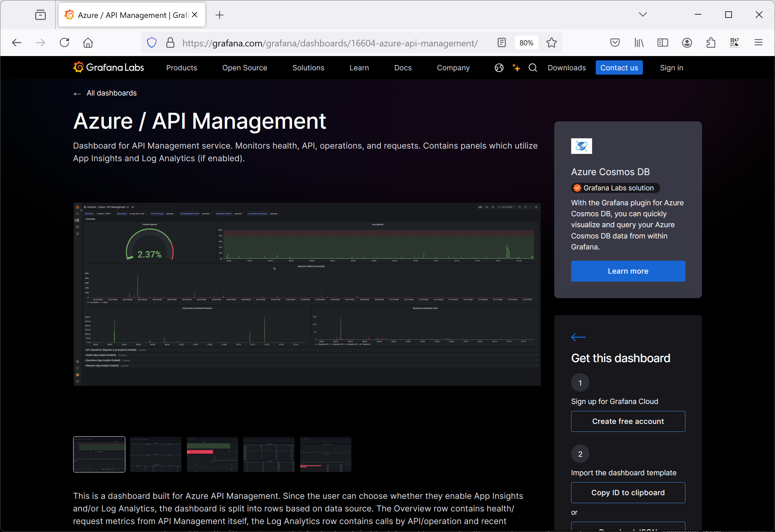Select the third screenshot thumbnail

point(212,454)
